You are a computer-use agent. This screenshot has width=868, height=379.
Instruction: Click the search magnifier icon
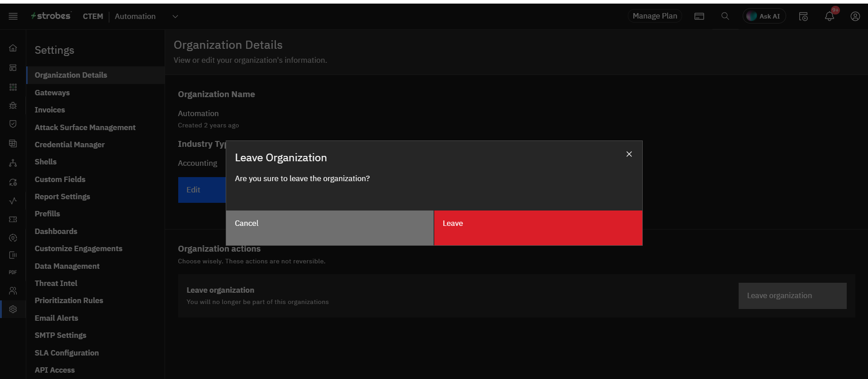click(725, 16)
